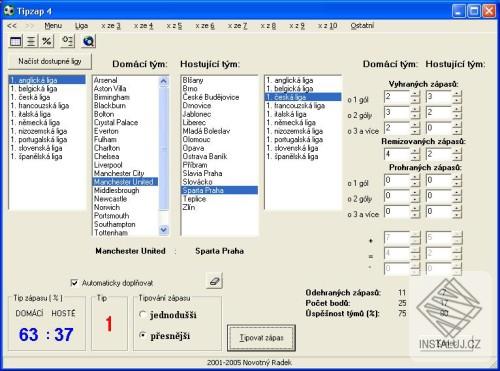Image resolution: width=500 pixels, height=371 pixels.
Task: Open the x z 9 menu
Action: (x=297, y=26)
